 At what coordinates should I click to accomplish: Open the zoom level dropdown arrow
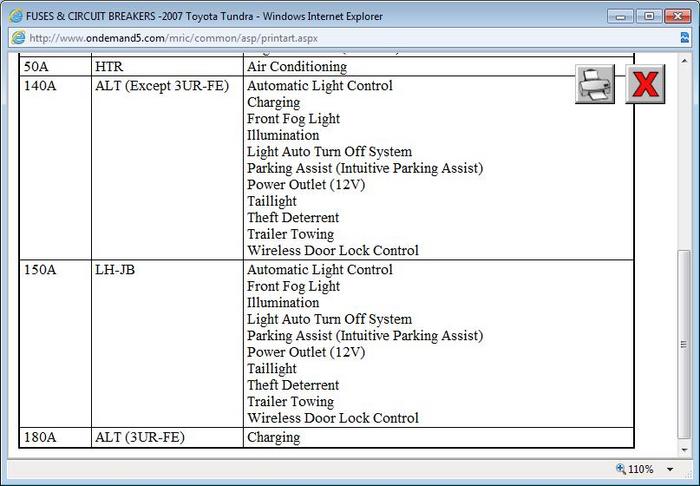pos(670,469)
